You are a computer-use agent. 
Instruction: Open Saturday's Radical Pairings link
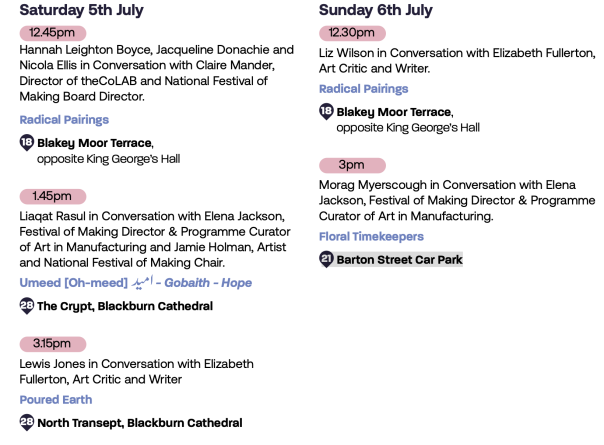pyautogui.click(x=64, y=120)
